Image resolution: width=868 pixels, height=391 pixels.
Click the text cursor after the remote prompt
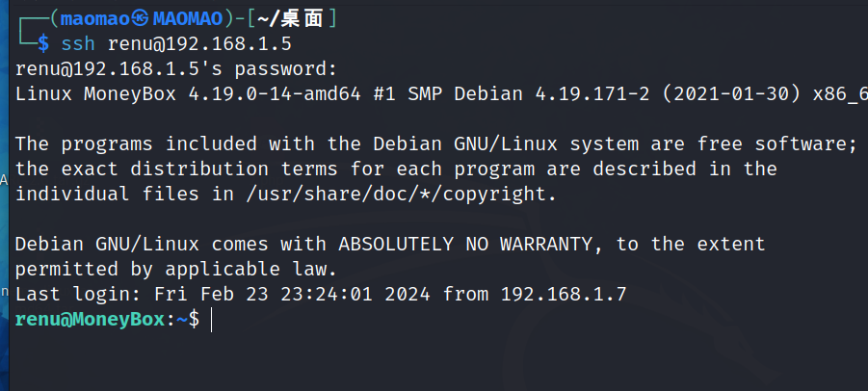coord(211,320)
